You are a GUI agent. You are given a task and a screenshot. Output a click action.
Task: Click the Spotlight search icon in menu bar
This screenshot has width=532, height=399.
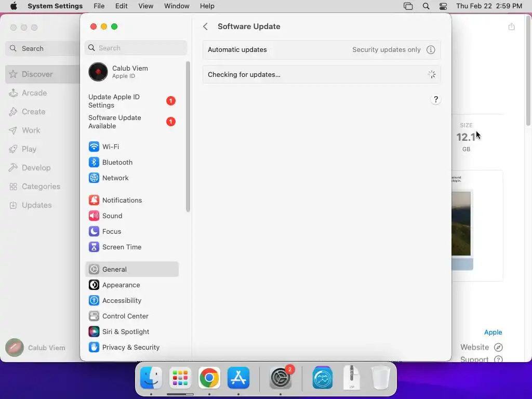426,6
